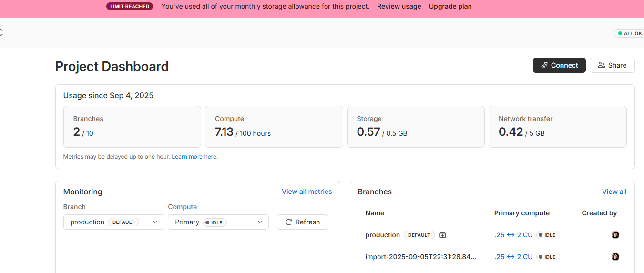Click the IDLE badge on import branch row
Viewport: 644px width, 273px height.
(548, 257)
